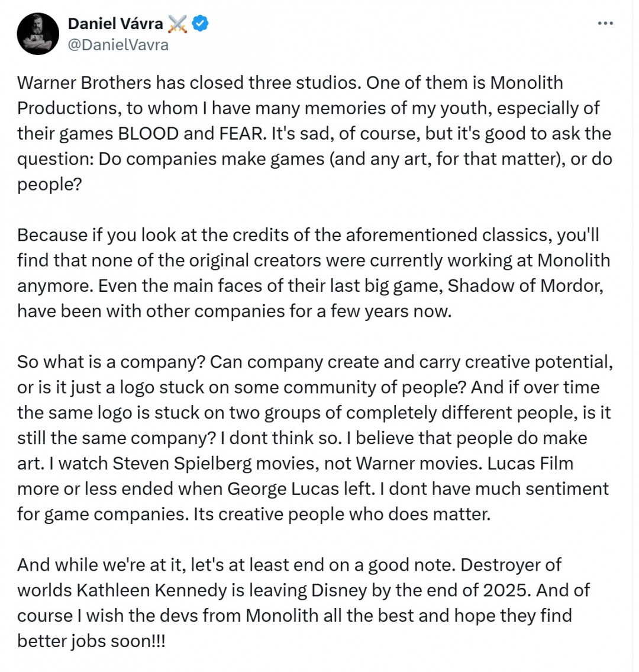Click the name Kathleen Kennedy

click(151, 590)
